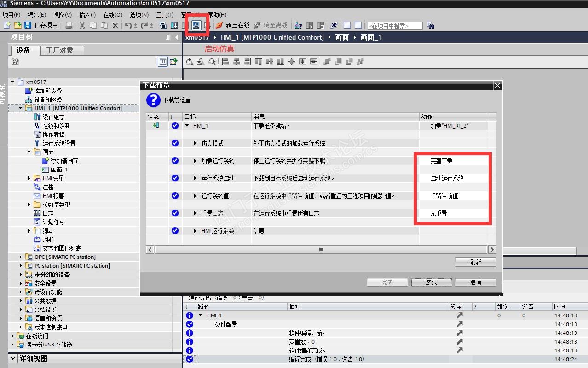Screen dimensions: 588x368
Task: Collapse project tree with left arrow icon
Action: click(177, 37)
